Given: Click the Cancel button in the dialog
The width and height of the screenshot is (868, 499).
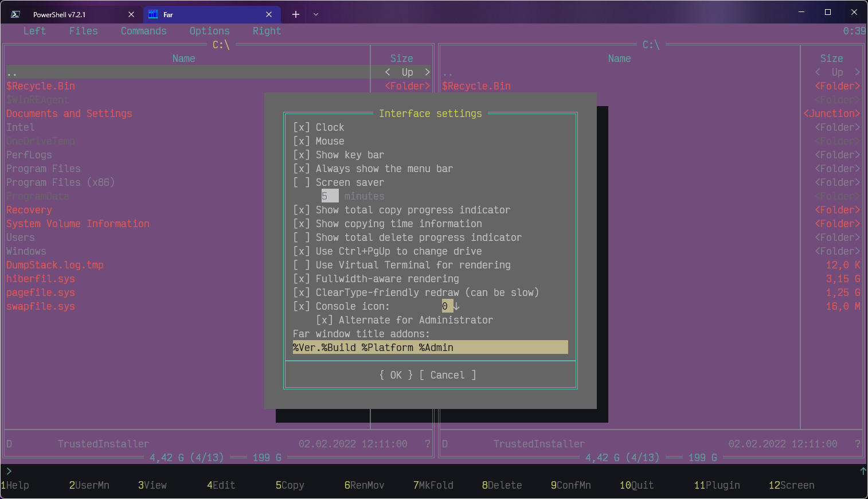Looking at the screenshot, I should click(448, 375).
